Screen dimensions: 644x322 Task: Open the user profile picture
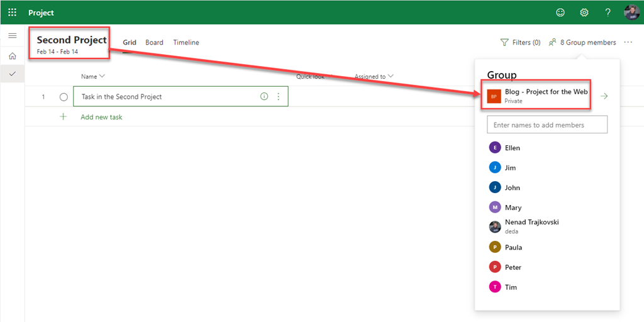[x=631, y=13]
